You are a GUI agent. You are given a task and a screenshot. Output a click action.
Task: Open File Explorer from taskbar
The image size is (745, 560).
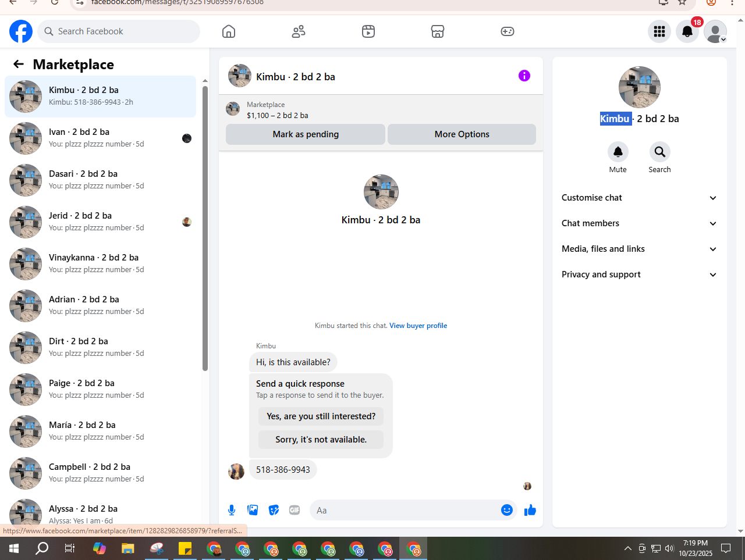click(x=127, y=548)
